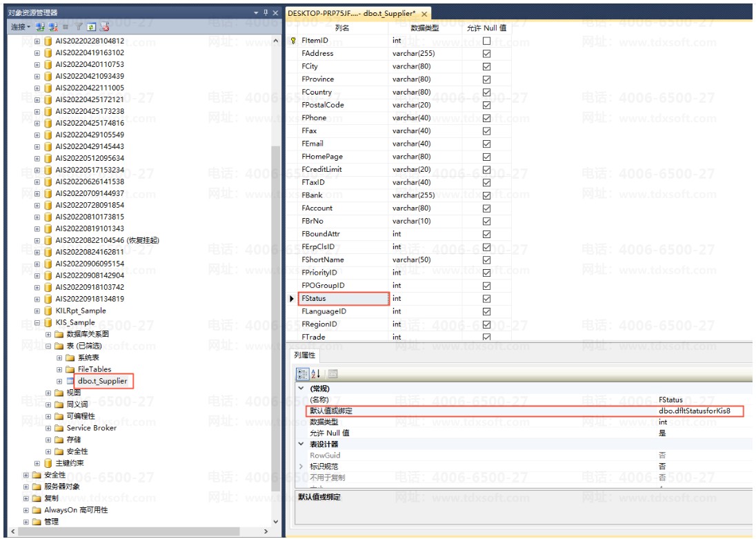The width and height of the screenshot is (756, 539).
Task: Click the Filter funnel icon
Action: (78, 26)
